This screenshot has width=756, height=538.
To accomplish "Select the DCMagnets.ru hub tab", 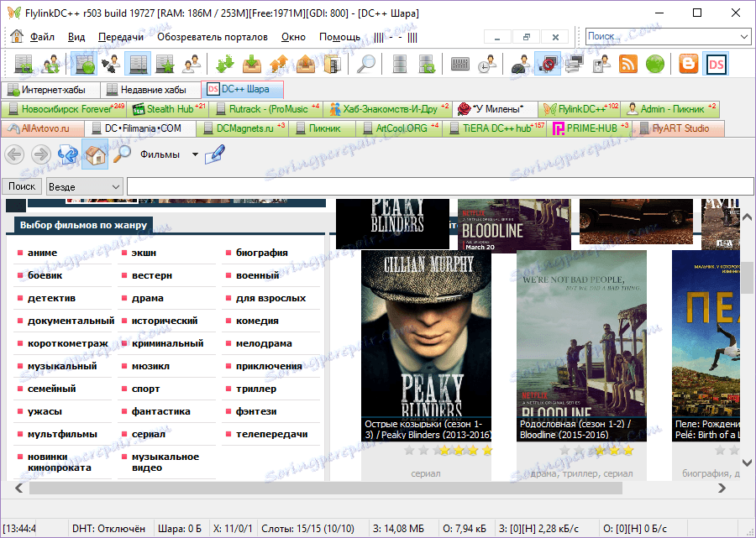I will [244, 128].
